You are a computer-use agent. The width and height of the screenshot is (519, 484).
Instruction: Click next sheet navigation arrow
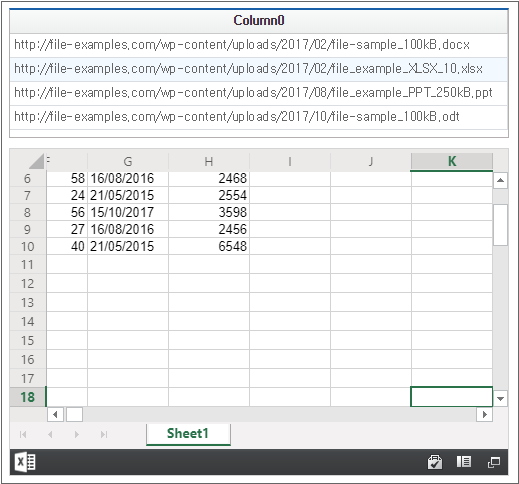pos(77,434)
